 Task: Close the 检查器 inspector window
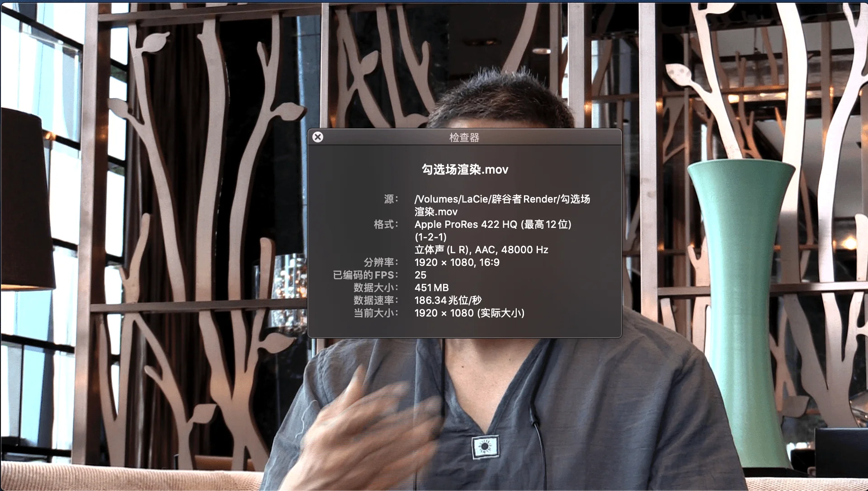coord(318,137)
